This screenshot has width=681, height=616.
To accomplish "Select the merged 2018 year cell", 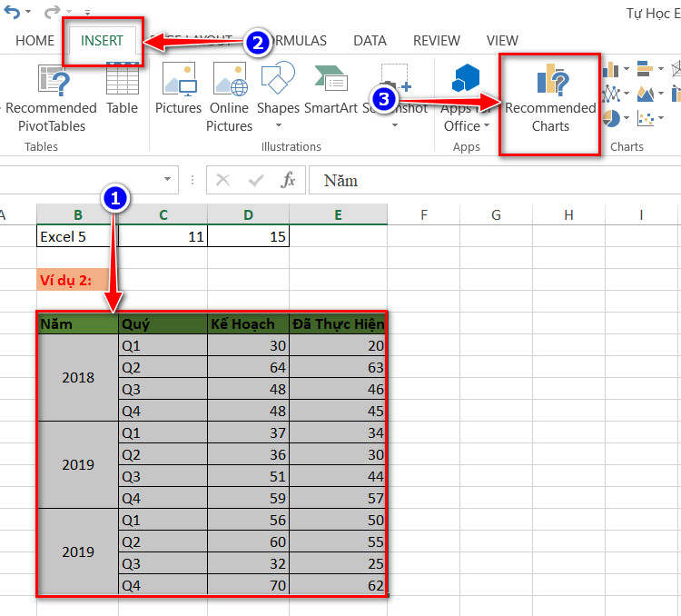I will (78, 377).
